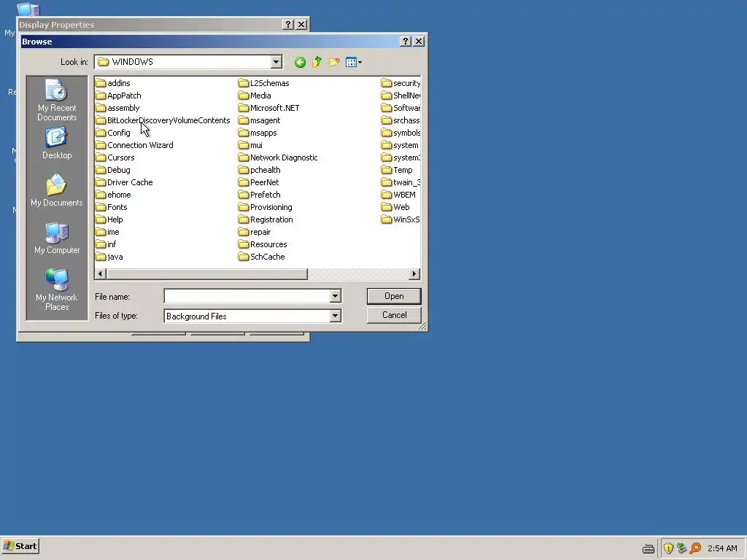Select the Web folder
The width and height of the screenshot is (747, 560).
[395, 207]
